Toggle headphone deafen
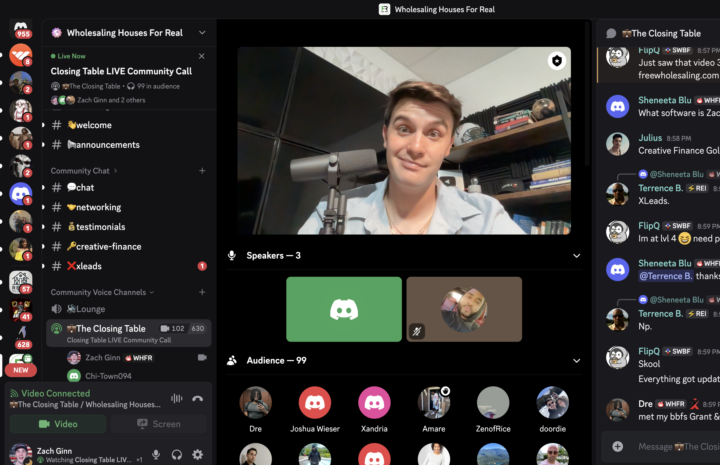 [x=177, y=455]
